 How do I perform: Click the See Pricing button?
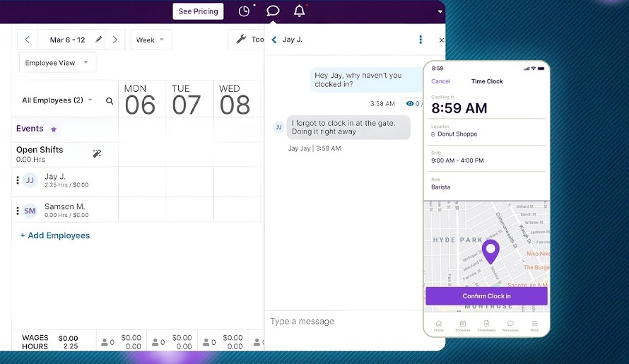click(198, 11)
